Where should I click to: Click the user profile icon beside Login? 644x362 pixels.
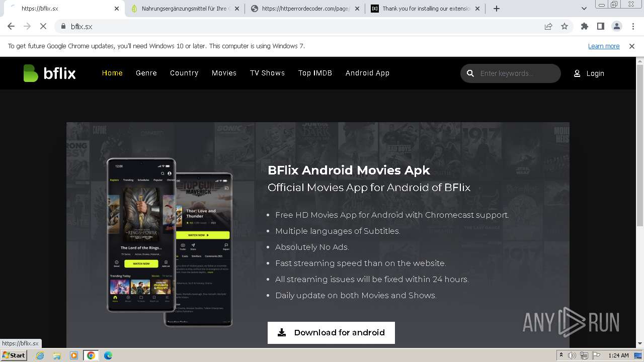coord(577,73)
